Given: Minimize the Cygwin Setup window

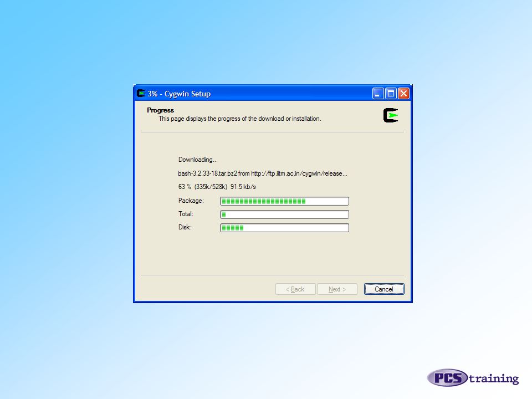Looking at the screenshot, I should click(x=377, y=93).
